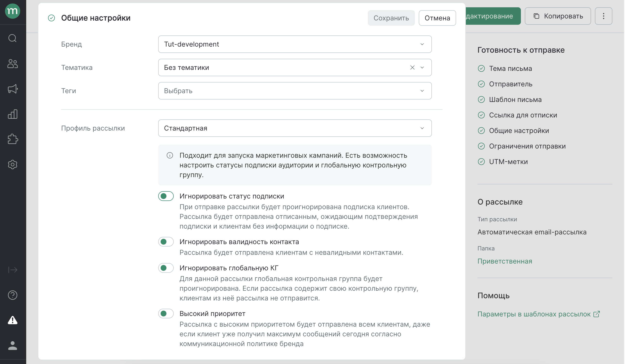The image size is (625, 364).
Task: Click check icon next to UTM-метки
Action: (x=481, y=162)
